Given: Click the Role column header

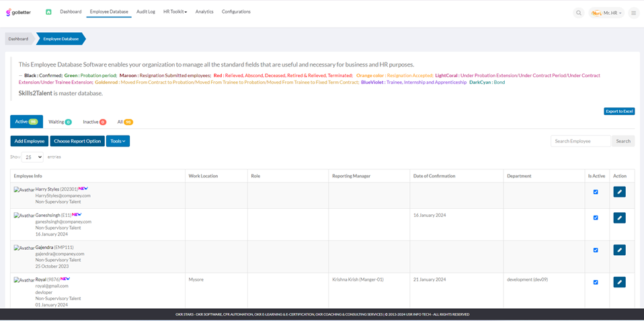Looking at the screenshot, I should pos(288,176).
